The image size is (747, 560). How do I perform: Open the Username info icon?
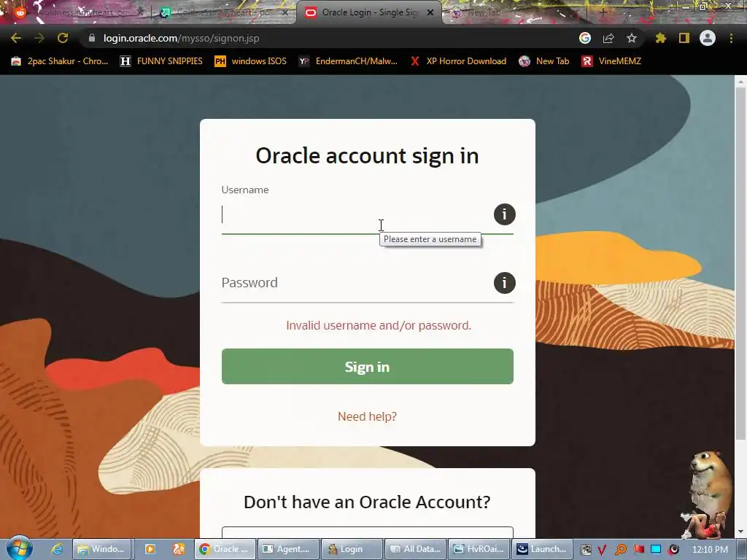pos(505,214)
